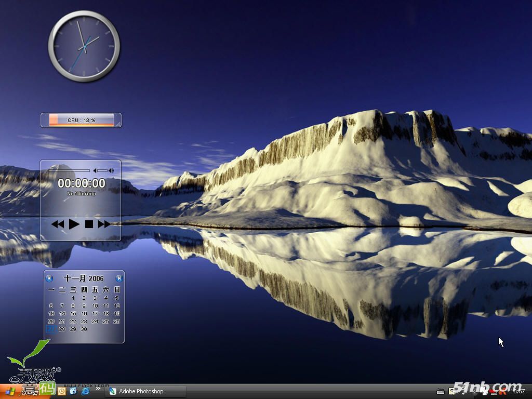The height and width of the screenshot is (399, 532).
Task: Click the No WinAmp status text
Action: click(82, 194)
